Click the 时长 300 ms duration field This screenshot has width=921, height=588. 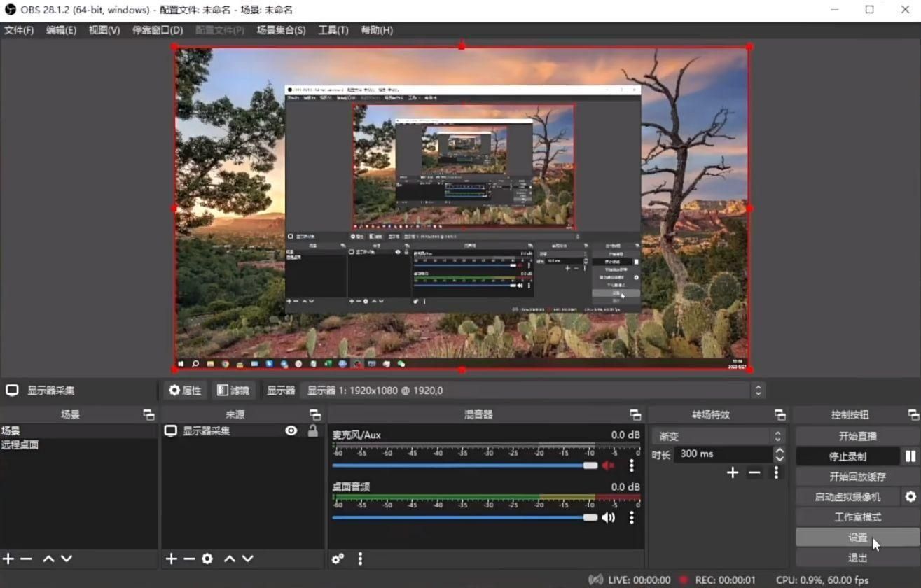coord(723,454)
